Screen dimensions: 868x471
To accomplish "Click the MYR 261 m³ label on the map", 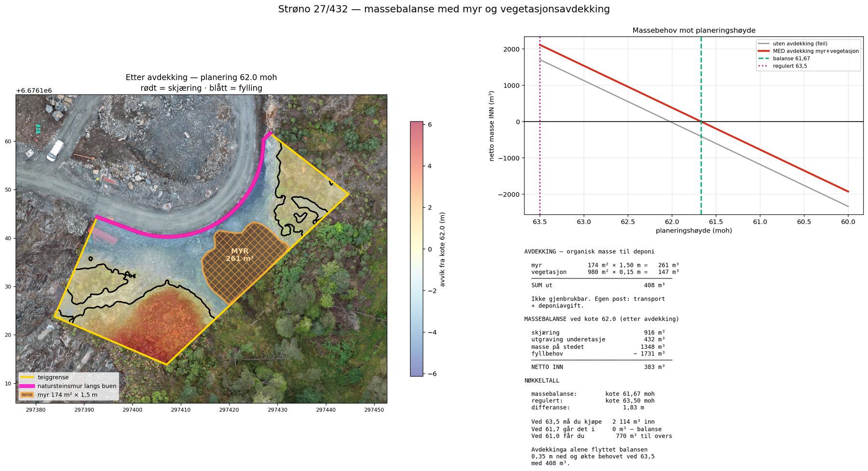I will click(240, 255).
